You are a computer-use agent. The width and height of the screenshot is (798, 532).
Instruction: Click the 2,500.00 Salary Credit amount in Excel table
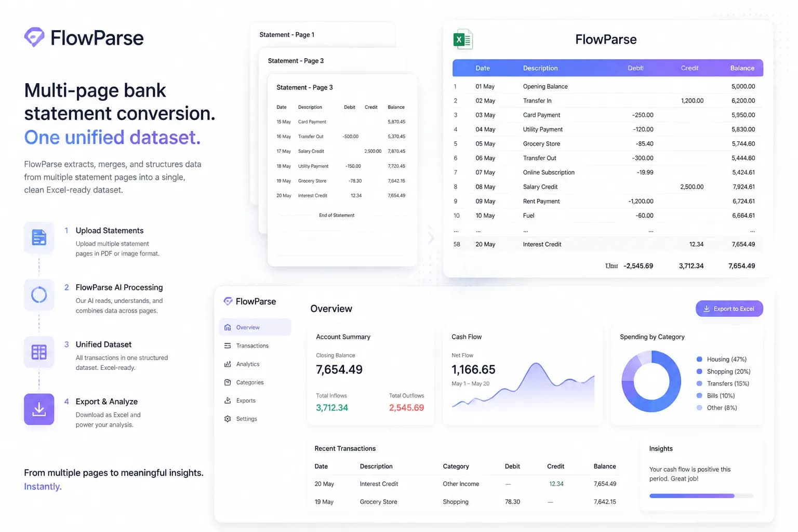(x=691, y=187)
